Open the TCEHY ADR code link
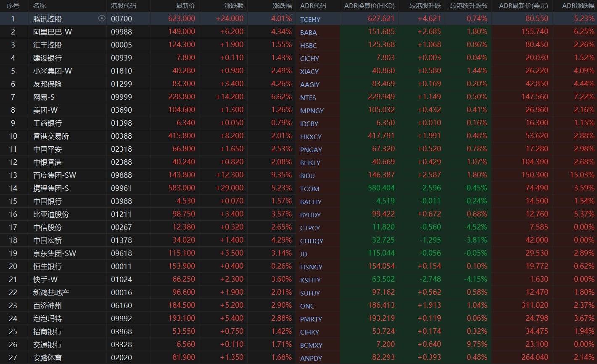 pos(310,19)
